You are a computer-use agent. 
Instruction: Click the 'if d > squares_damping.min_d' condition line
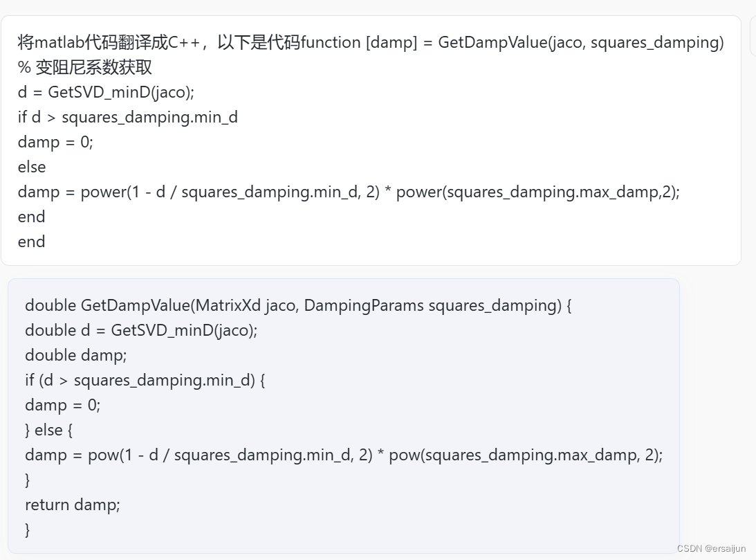[128, 116]
